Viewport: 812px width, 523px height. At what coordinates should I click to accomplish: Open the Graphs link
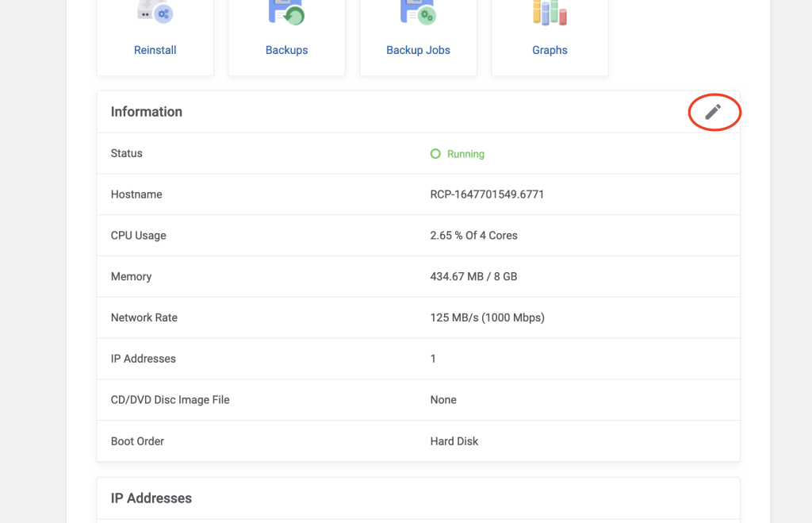(550, 50)
